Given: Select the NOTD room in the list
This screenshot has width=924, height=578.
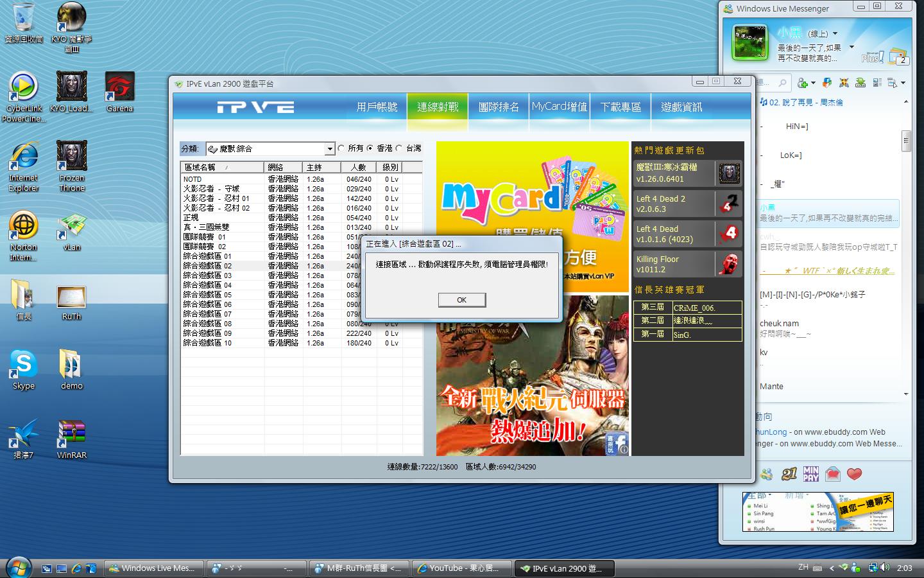Looking at the screenshot, I should point(193,179).
